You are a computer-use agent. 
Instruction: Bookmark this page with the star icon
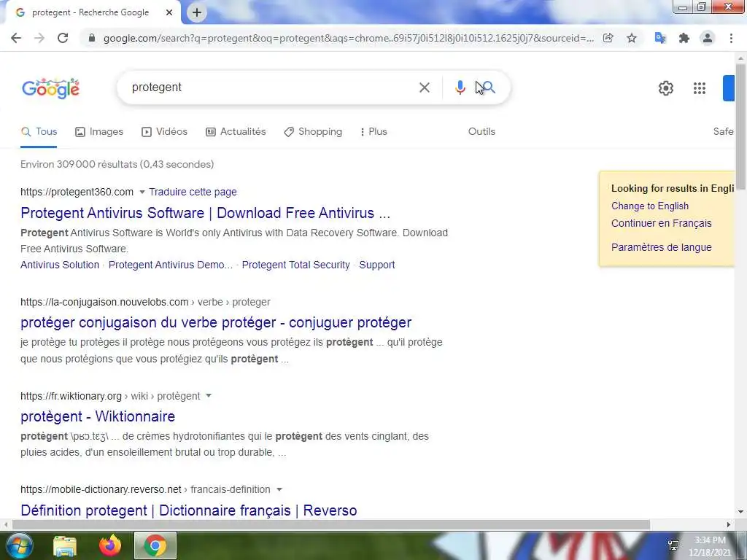[632, 38]
